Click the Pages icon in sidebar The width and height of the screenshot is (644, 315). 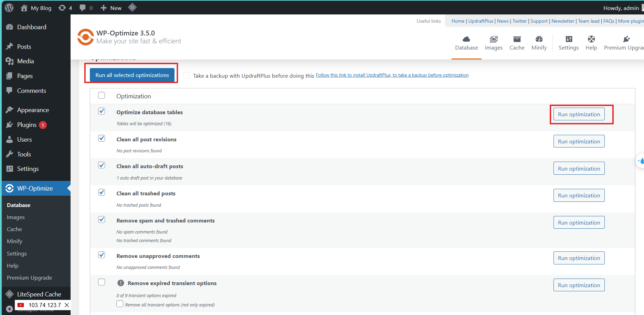click(10, 76)
